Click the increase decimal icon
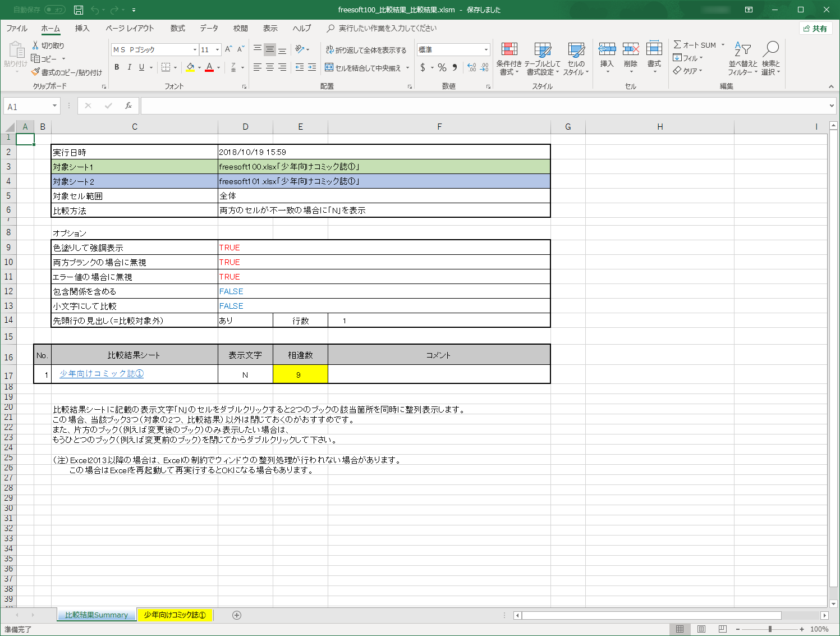The height and width of the screenshot is (636, 840). pos(472,67)
